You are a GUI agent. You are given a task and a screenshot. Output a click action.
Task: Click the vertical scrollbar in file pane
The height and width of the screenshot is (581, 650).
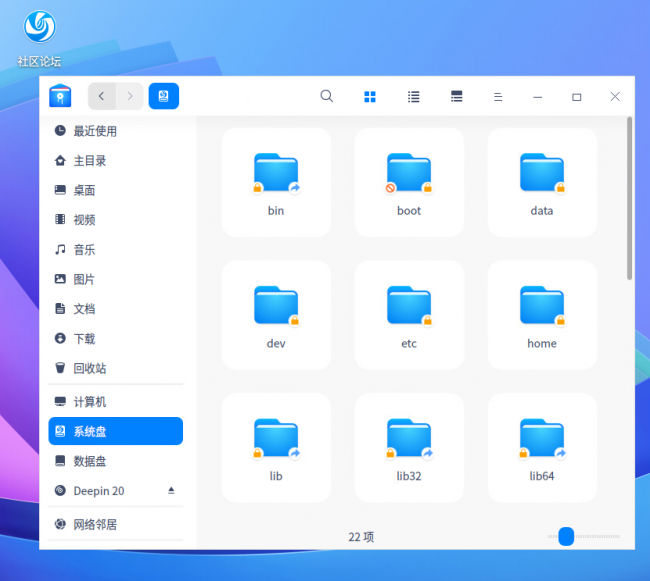629,198
